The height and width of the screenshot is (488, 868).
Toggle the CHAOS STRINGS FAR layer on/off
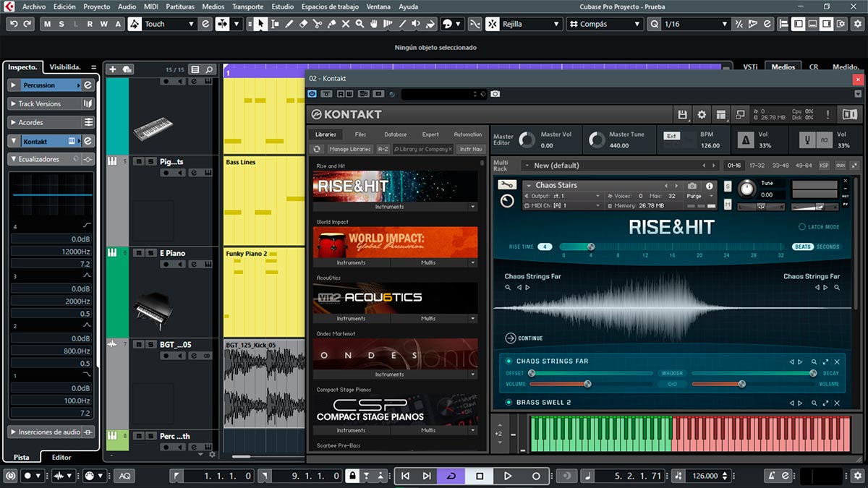coord(509,361)
